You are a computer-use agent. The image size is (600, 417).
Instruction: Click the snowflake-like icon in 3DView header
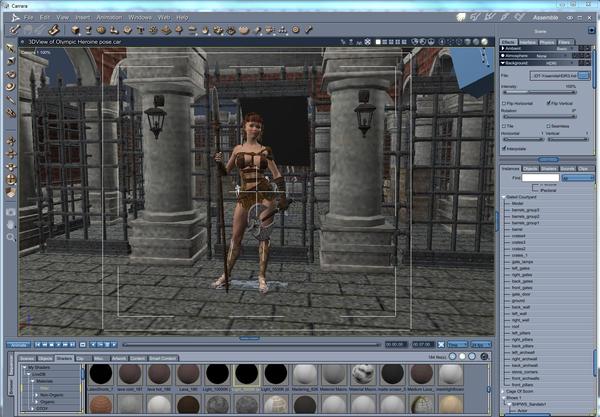pyautogui.click(x=367, y=42)
